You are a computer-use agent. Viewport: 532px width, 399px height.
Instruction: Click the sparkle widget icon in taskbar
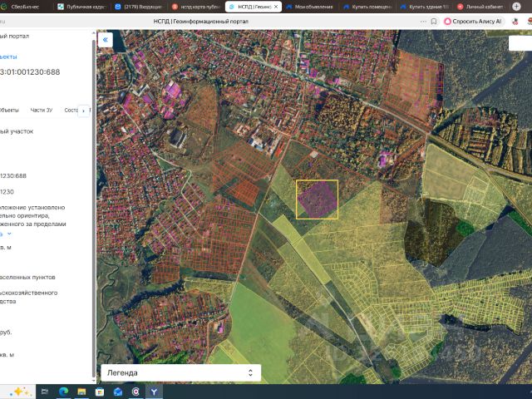coord(20,392)
